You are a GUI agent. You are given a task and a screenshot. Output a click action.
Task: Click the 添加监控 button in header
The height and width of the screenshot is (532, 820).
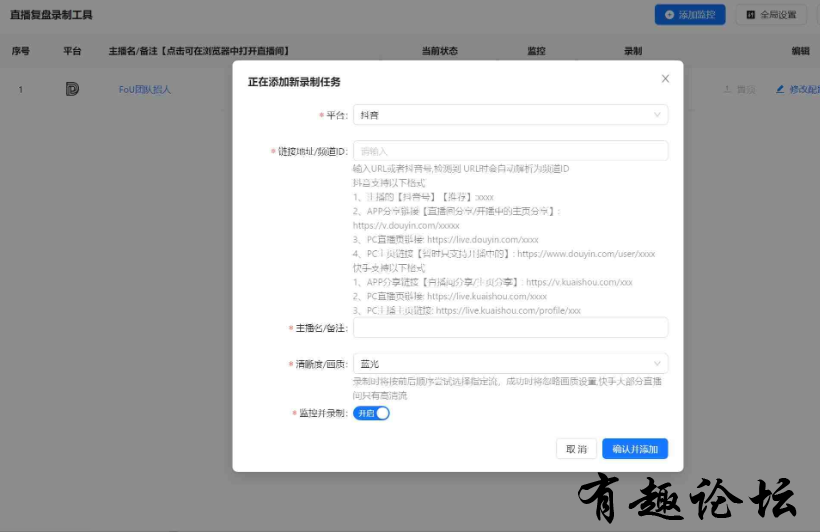point(690,15)
